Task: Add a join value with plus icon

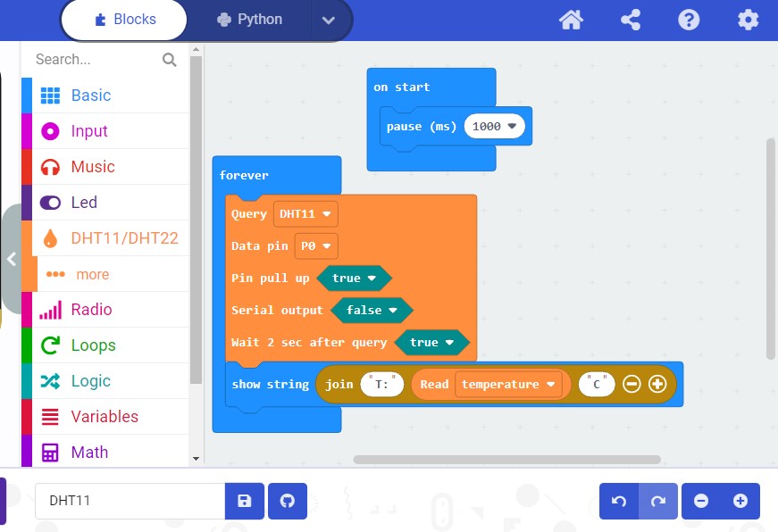Action: 657,384
